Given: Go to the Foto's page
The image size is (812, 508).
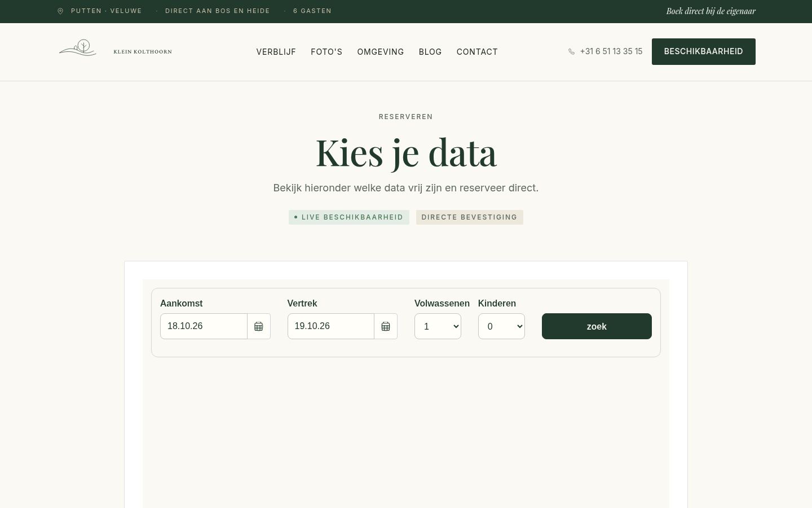Looking at the screenshot, I should pos(326,52).
